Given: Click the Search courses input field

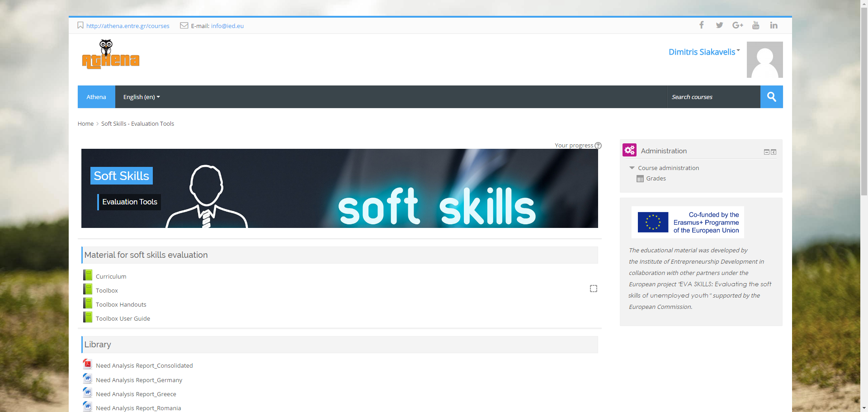Looking at the screenshot, I should coord(713,97).
